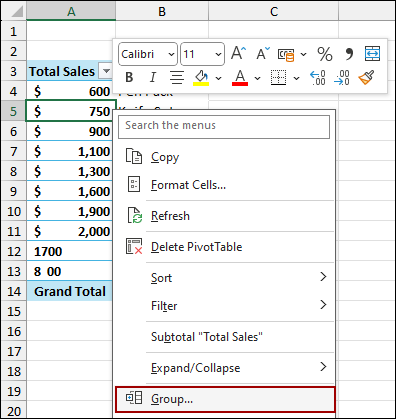Select the Grand Total cell

pyautogui.click(x=70, y=291)
